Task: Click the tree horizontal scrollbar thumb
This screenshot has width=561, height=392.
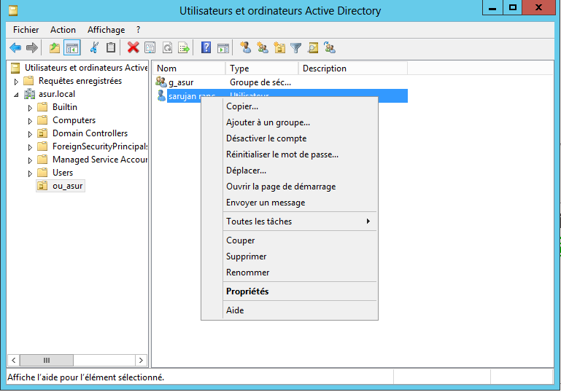Action: pyautogui.click(x=47, y=360)
